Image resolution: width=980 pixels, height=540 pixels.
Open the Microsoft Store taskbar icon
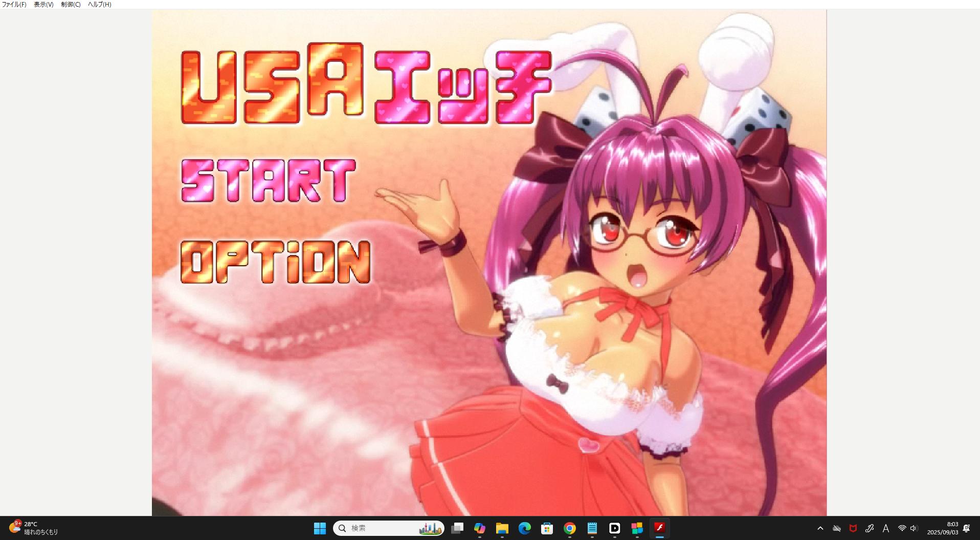tap(547, 528)
